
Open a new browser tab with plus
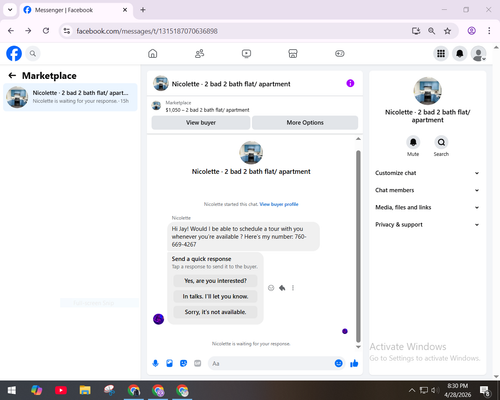(143, 10)
